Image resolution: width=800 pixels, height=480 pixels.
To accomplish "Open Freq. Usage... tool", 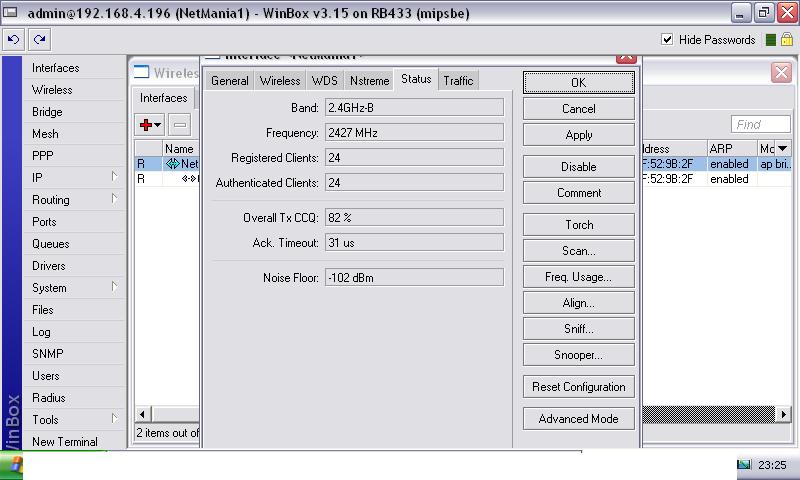I will point(579,277).
